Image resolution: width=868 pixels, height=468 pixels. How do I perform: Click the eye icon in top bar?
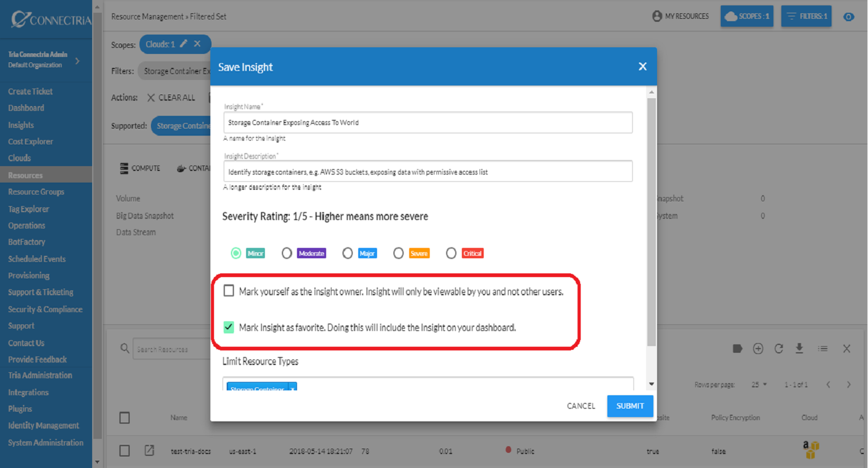point(849,16)
